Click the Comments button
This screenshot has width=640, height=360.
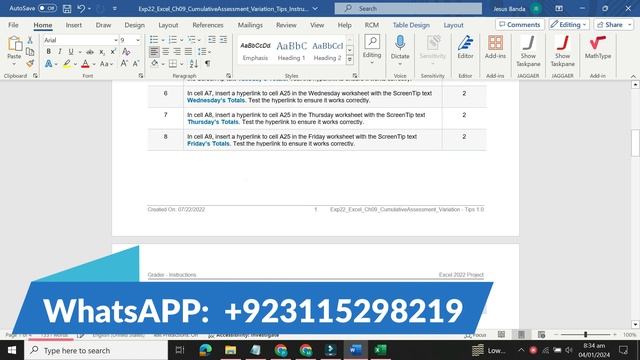tap(520, 24)
